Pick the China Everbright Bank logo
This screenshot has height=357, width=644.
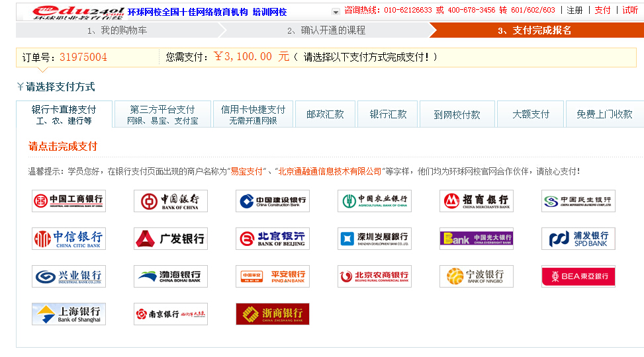tap(476, 239)
